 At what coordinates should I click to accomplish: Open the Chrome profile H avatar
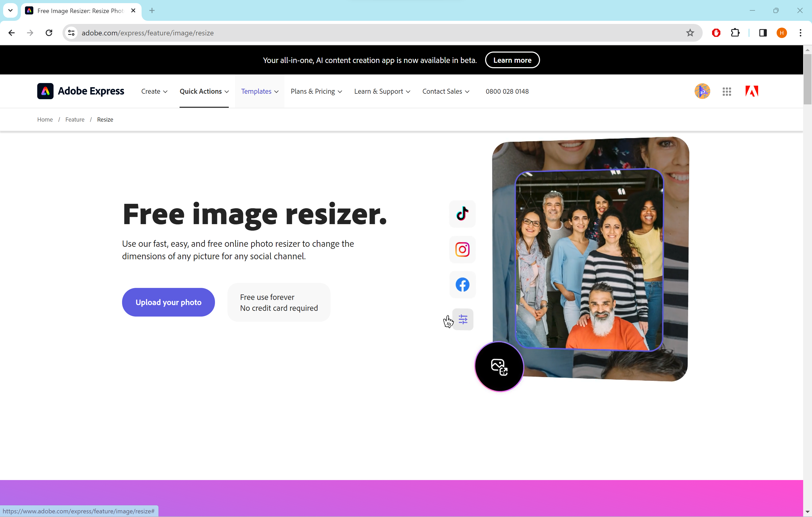pos(782,33)
